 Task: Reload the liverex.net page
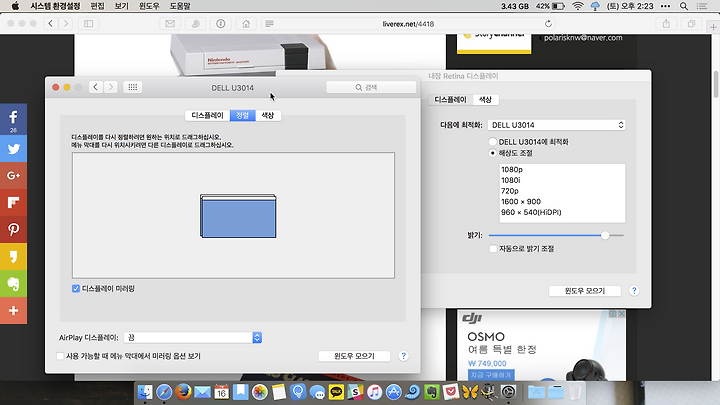click(x=548, y=24)
